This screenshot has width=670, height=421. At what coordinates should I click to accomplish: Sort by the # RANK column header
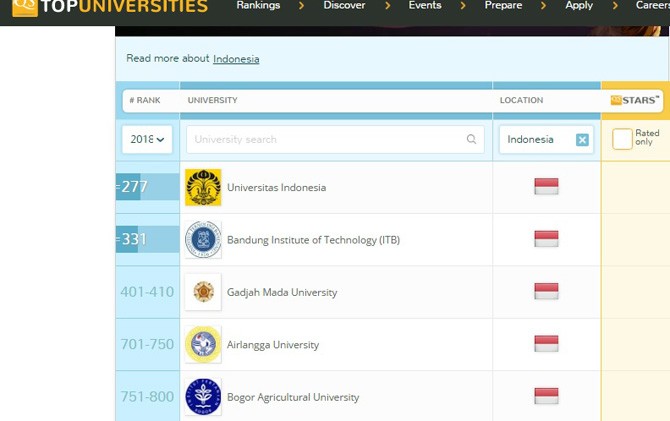tap(145, 100)
